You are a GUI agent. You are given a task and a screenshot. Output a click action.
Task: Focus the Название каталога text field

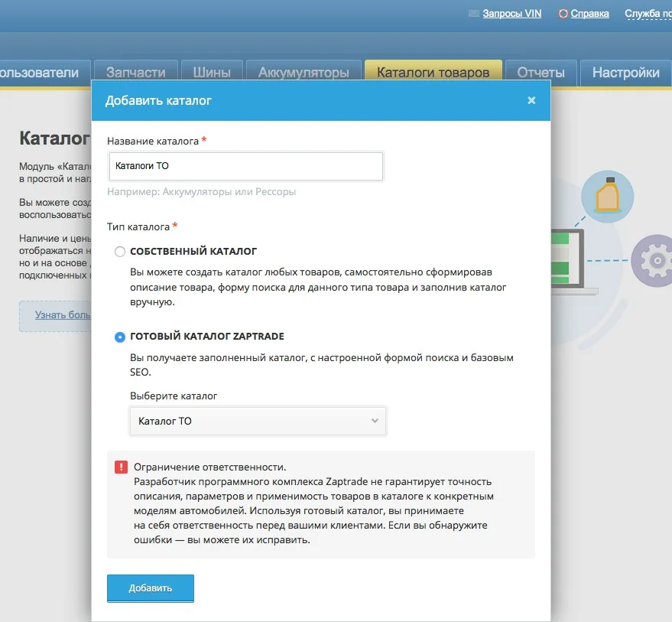click(245, 165)
